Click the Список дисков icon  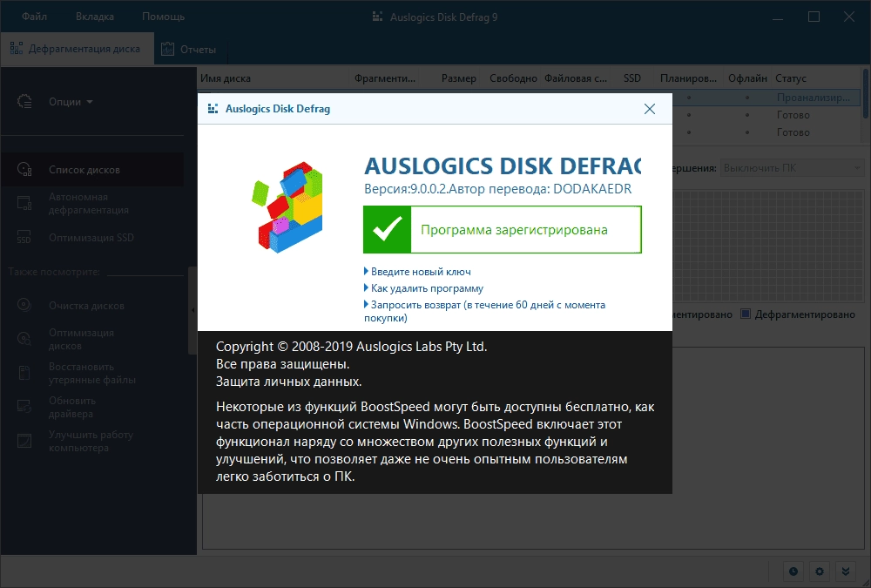[24, 170]
